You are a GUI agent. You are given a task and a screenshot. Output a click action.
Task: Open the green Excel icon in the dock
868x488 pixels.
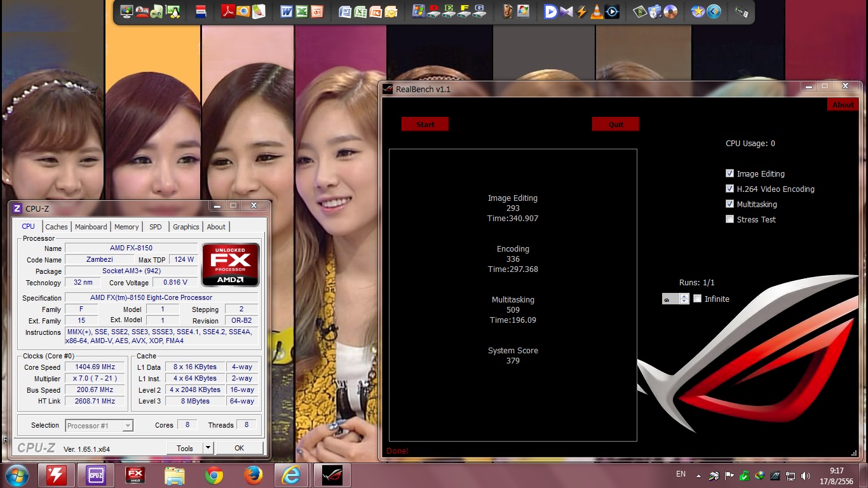tap(302, 11)
